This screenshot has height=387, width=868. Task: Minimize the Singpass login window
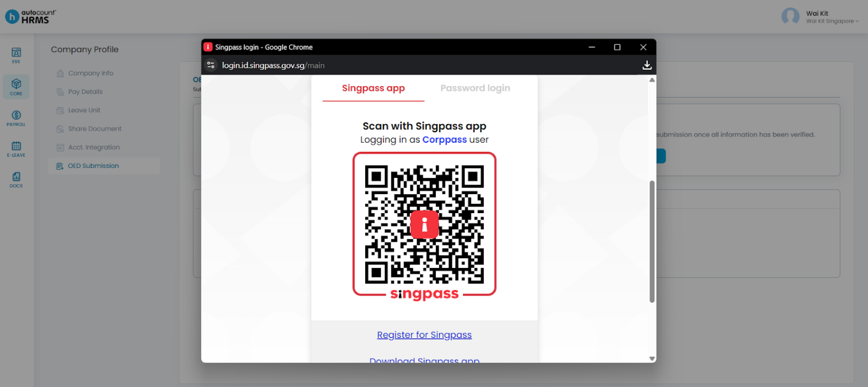591,47
